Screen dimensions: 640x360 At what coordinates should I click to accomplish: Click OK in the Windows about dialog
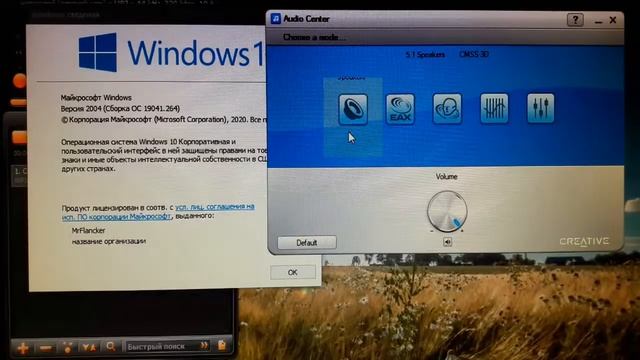[x=293, y=272]
